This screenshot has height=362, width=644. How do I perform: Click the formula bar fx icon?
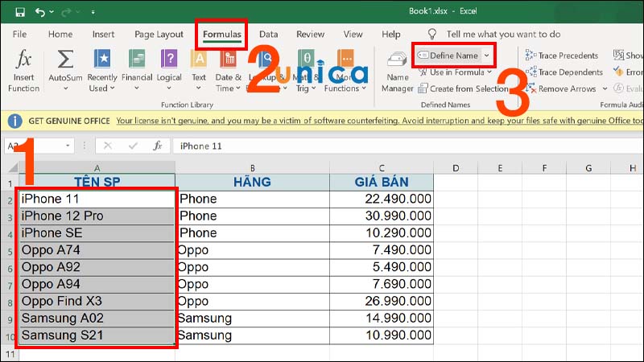[x=157, y=146]
